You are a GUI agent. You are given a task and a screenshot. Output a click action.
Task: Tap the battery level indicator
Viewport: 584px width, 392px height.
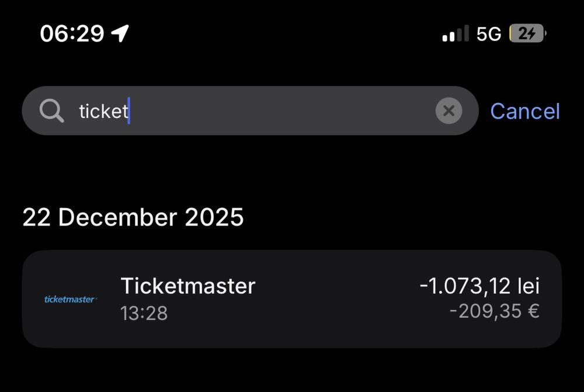[x=528, y=34]
